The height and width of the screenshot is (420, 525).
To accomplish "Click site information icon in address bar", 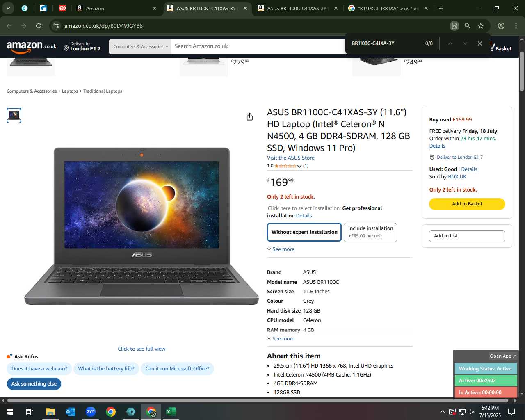I will pyautogui.click(x=56, y=26).
